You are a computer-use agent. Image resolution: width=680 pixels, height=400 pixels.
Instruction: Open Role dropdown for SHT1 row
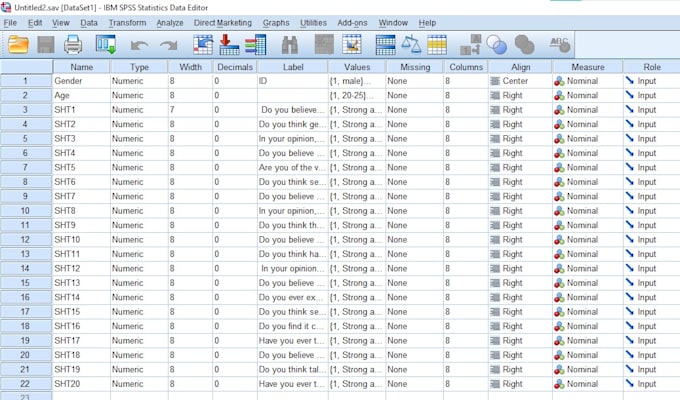coord(652,110)
